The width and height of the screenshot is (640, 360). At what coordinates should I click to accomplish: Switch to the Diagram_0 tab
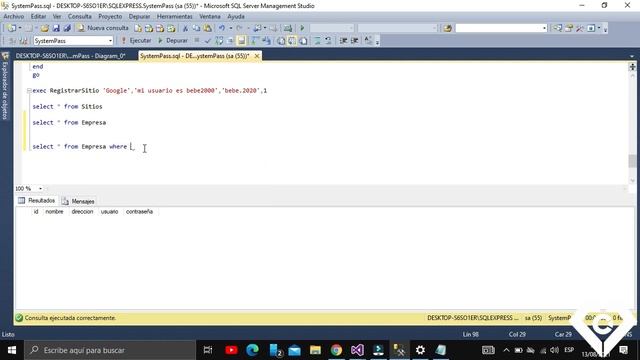71,56
